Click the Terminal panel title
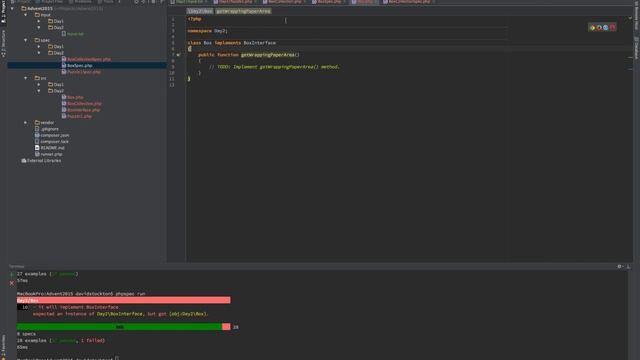 tap(17, 267)
